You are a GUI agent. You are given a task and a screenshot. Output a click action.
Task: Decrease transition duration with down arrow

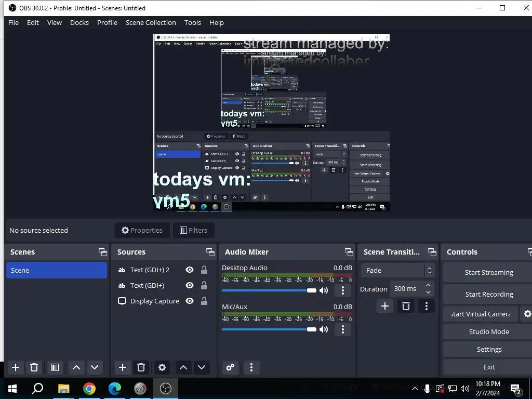point(428,292)
